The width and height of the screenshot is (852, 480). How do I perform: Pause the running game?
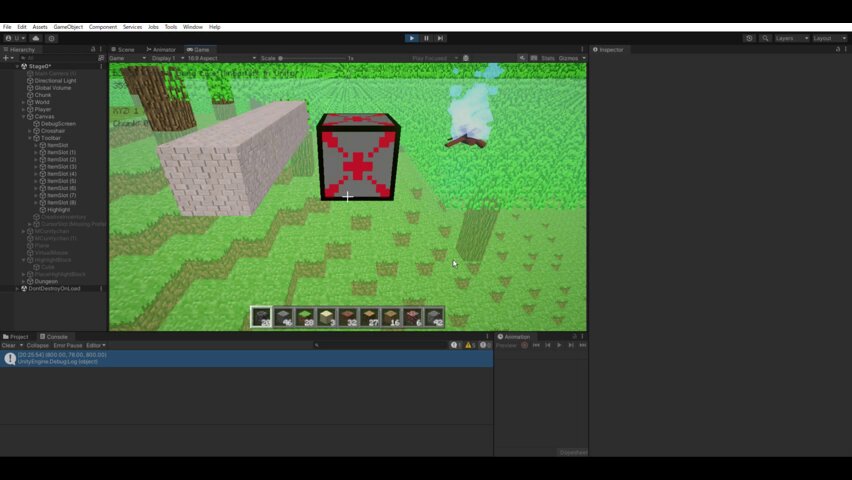point(426,38)
